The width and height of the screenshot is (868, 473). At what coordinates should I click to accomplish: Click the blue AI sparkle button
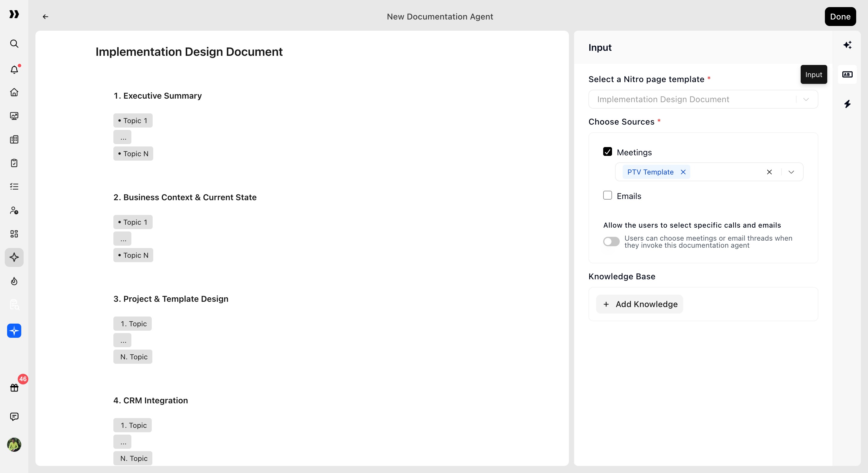click(14, 331)
